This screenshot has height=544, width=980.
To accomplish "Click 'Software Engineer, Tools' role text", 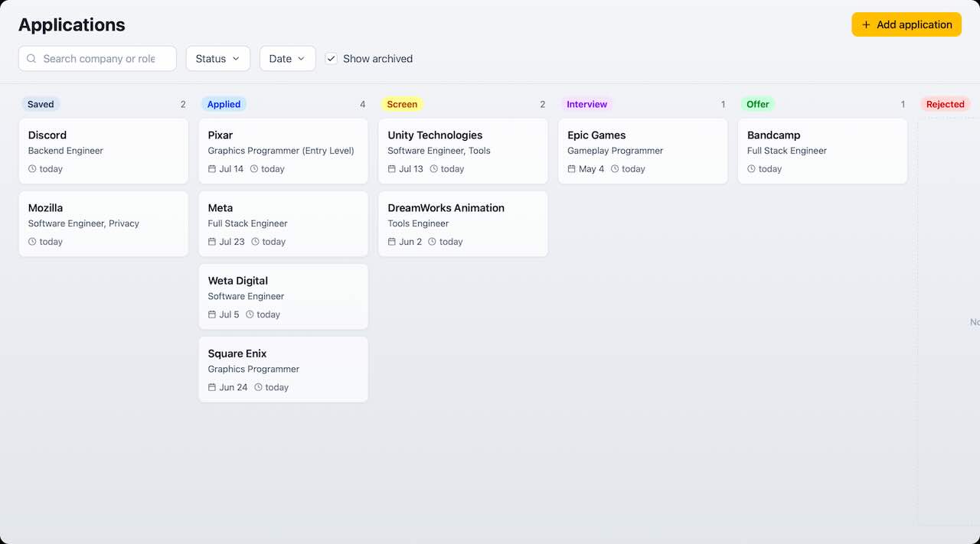I will click(439, 151).
